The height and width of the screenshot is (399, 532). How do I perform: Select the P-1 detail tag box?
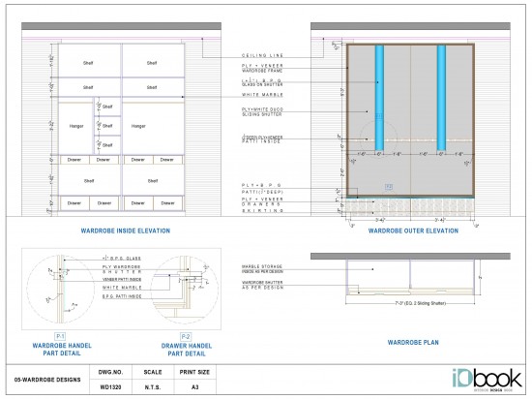pyautogui.click(x=60, y=336)
